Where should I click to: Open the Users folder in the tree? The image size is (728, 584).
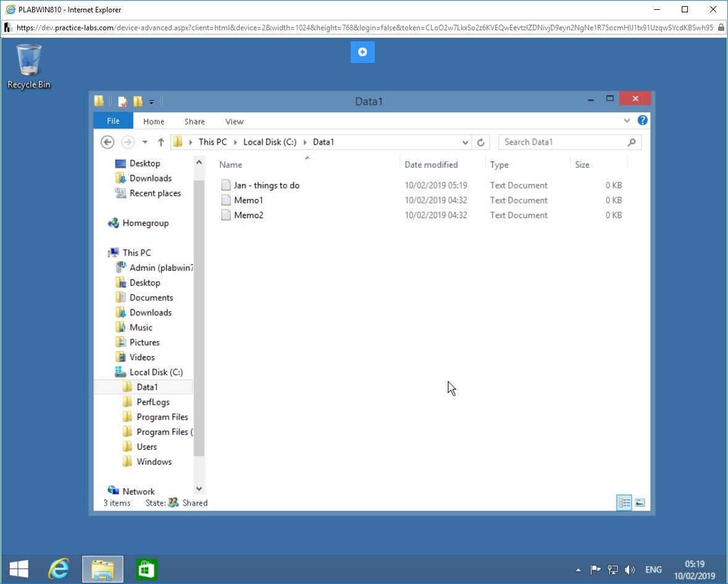[x=146, y=446]
